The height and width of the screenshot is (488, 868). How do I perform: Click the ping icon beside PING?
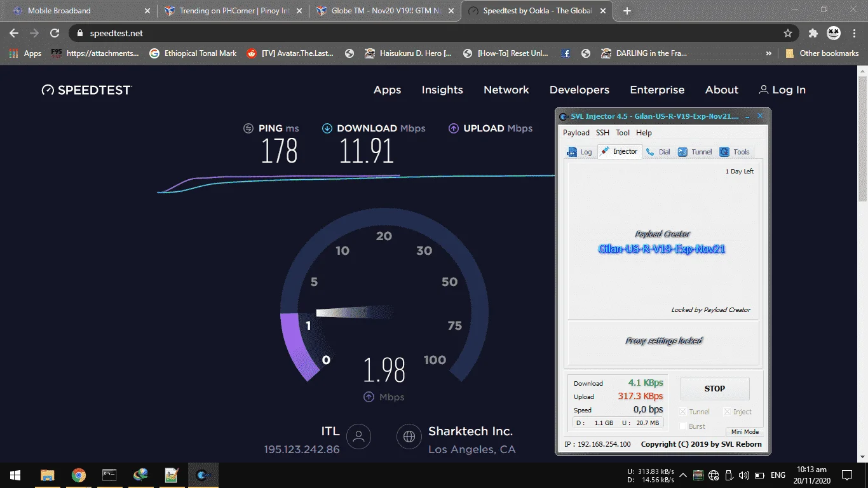pos(248,128)
